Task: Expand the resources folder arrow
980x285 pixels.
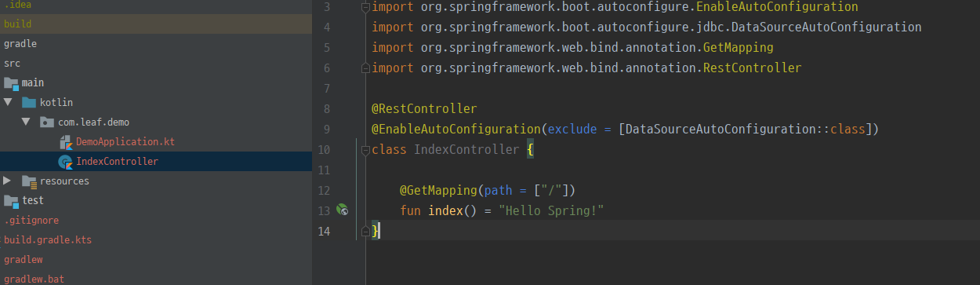Action: 8,181
